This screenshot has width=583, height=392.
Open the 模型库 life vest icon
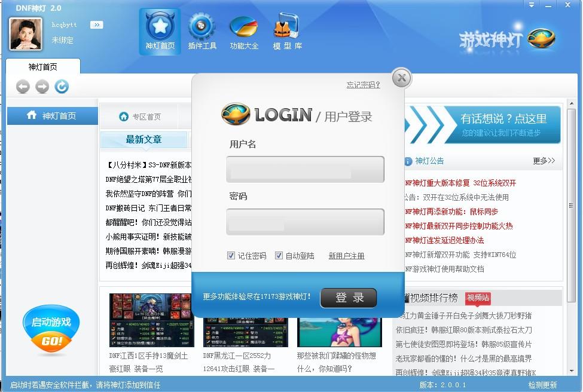click(287, 32)
